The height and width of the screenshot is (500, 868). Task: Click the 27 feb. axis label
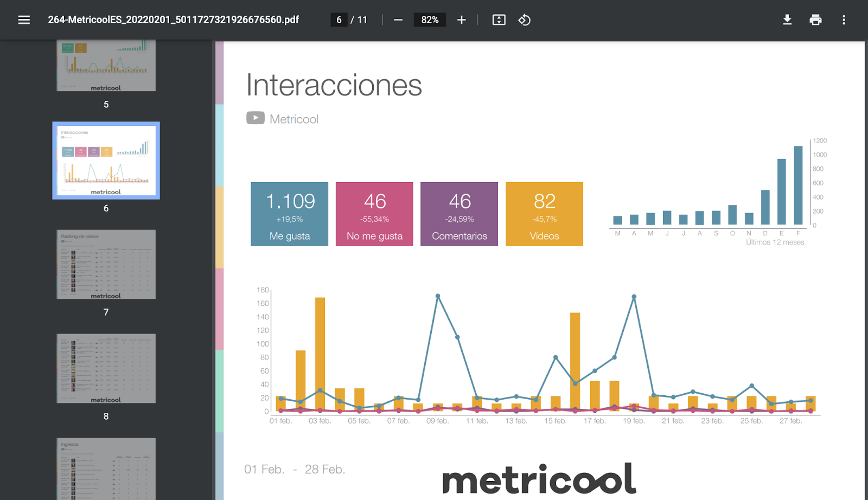(791, 421)
